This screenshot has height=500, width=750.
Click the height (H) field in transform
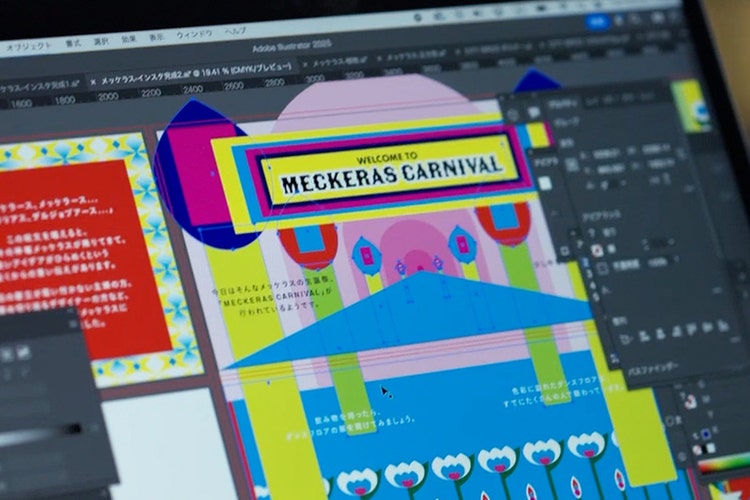[661, 164]
